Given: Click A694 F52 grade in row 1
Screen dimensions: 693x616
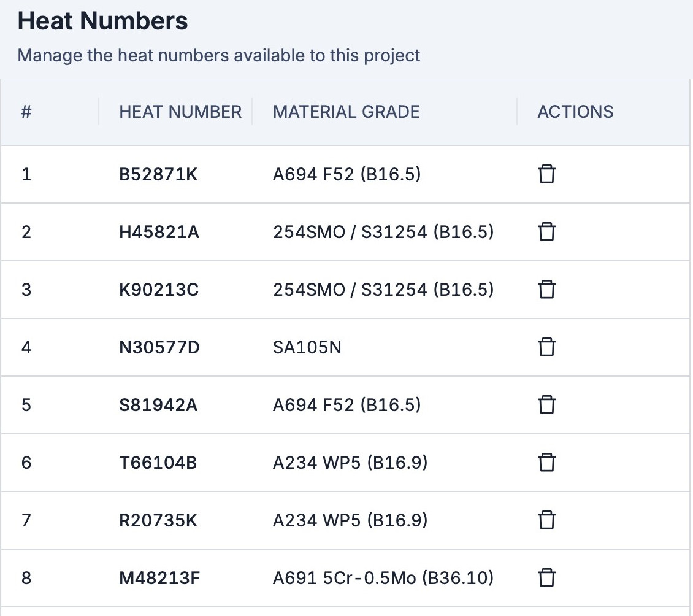Looking at the screenshot, I should (347, 174).
